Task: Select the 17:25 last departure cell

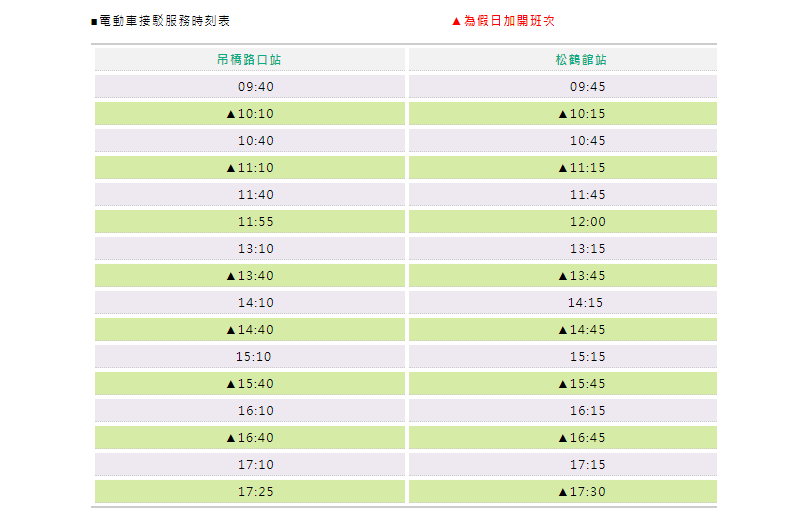Action: point(255,492)
